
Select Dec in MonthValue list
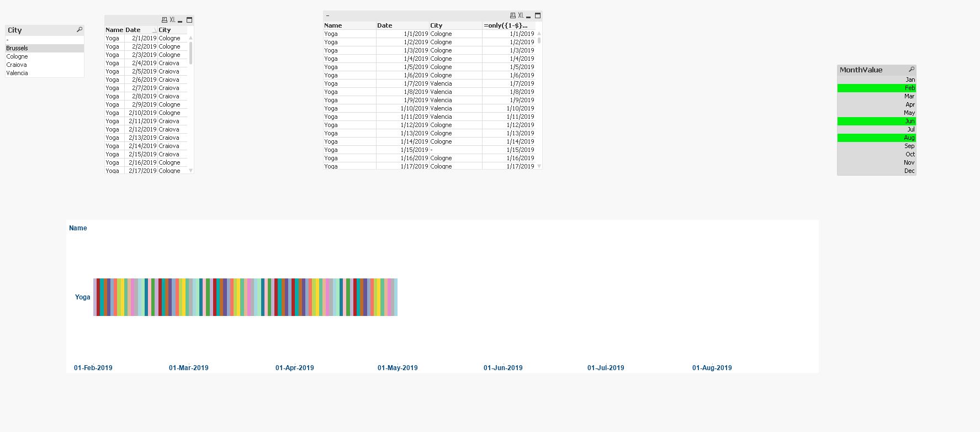pyautogui.click(x=877, y=171)
